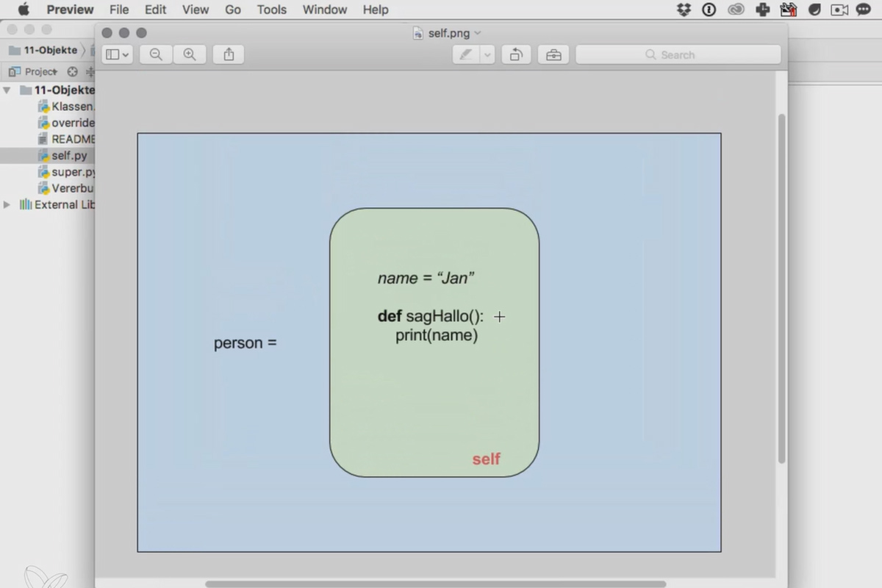The image size is (882, 588).
Task: Open the View menu
Action: (x=196, y=10)
